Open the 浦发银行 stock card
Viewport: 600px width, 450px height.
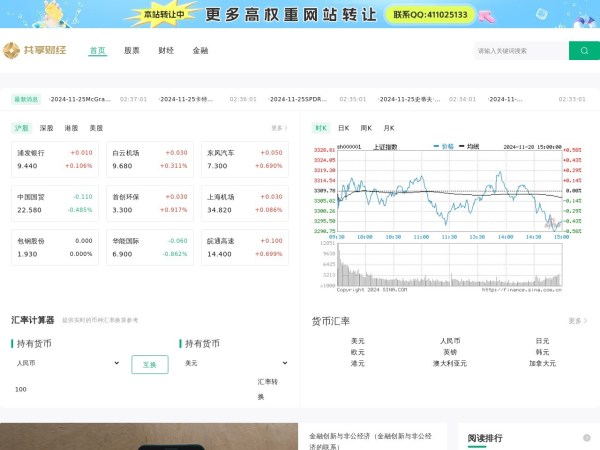(54, 159)
